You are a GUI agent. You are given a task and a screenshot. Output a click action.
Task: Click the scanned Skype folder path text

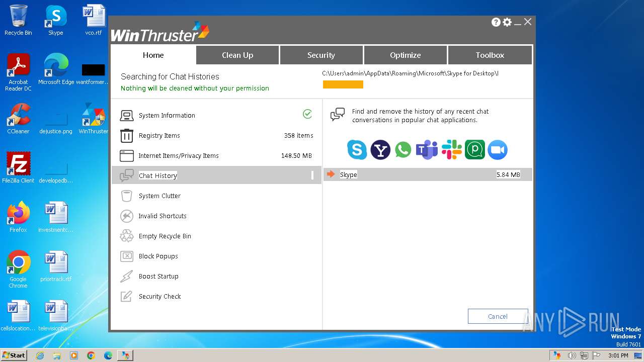pos(410,73)
